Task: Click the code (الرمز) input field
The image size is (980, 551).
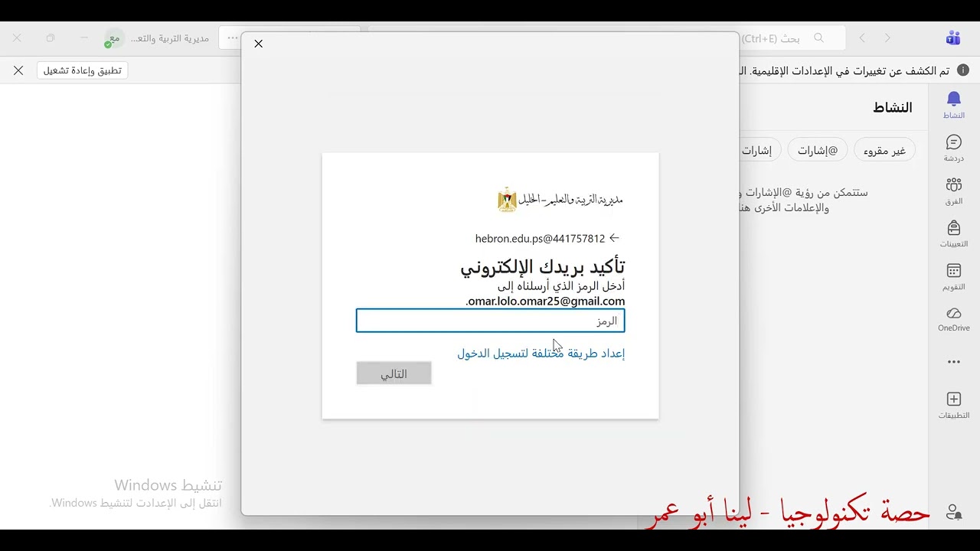Action: pyautogui.click(x=490, y=321)
